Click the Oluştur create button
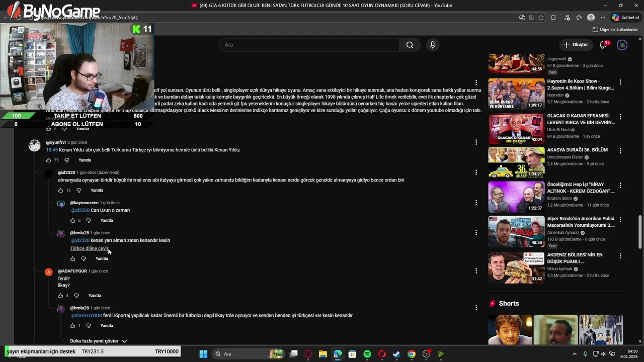The height and width of the screenshot is (362, 644). coord(576,45)
